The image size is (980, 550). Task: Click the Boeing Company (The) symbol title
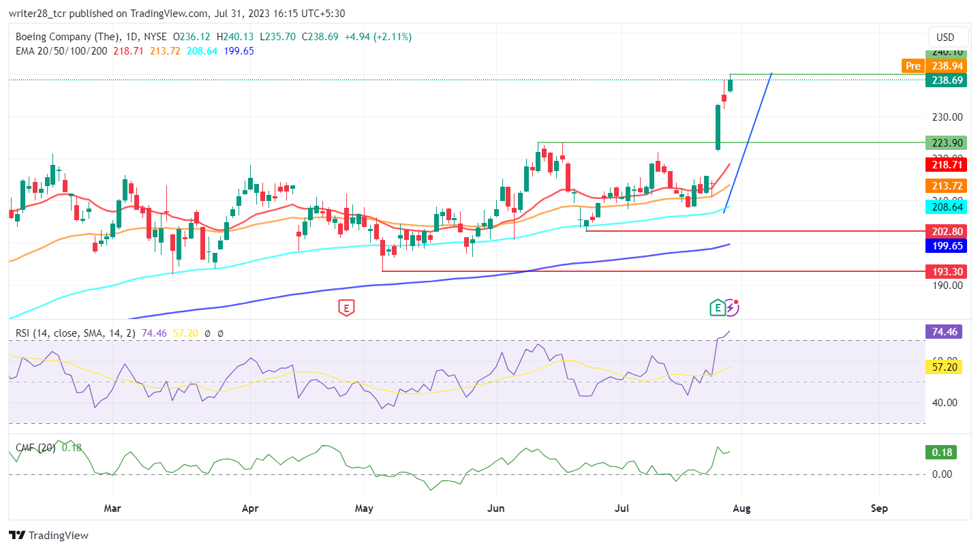coord(67,37)
